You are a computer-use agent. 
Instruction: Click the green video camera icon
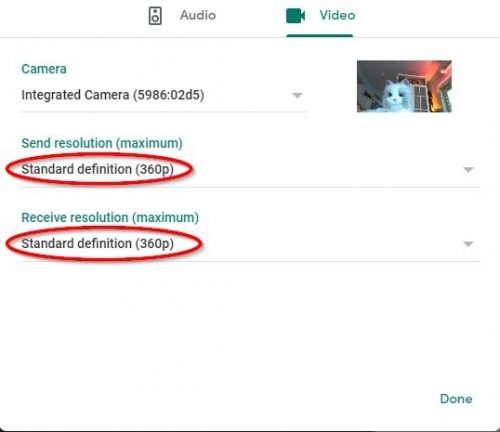pyautogui.click(x=296, y=16)
